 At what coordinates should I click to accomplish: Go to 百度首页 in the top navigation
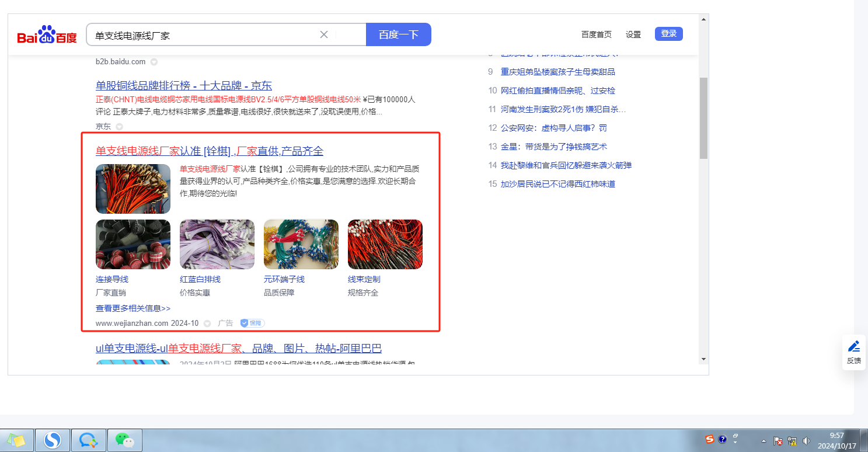pyautogui.click(x=596, y=34)
